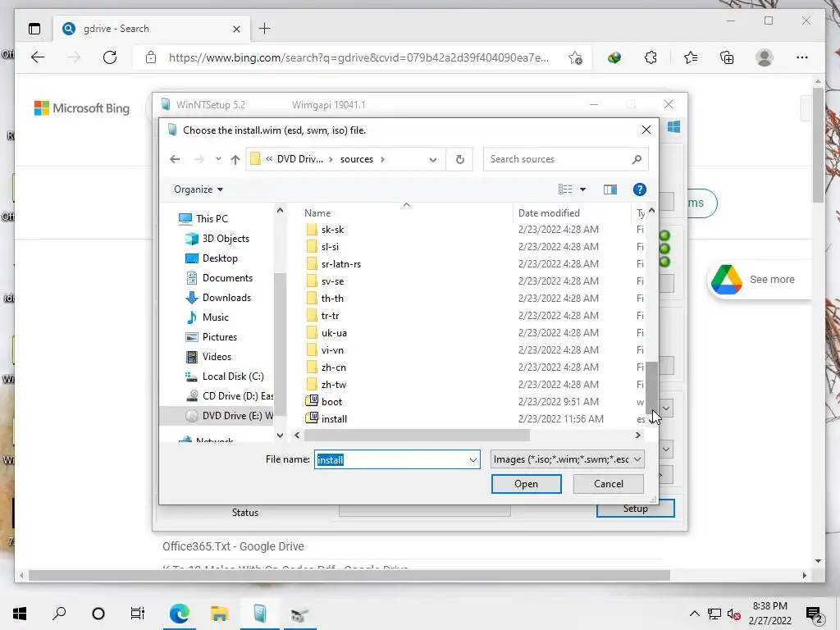Open Edge Collections
The width and height of the screenshot is (840, 630).
click(x=727, y=57)
